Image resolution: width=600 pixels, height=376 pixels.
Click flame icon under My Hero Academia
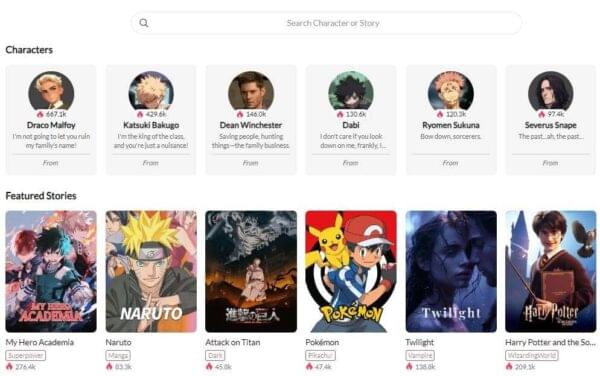tap(10, 366)
